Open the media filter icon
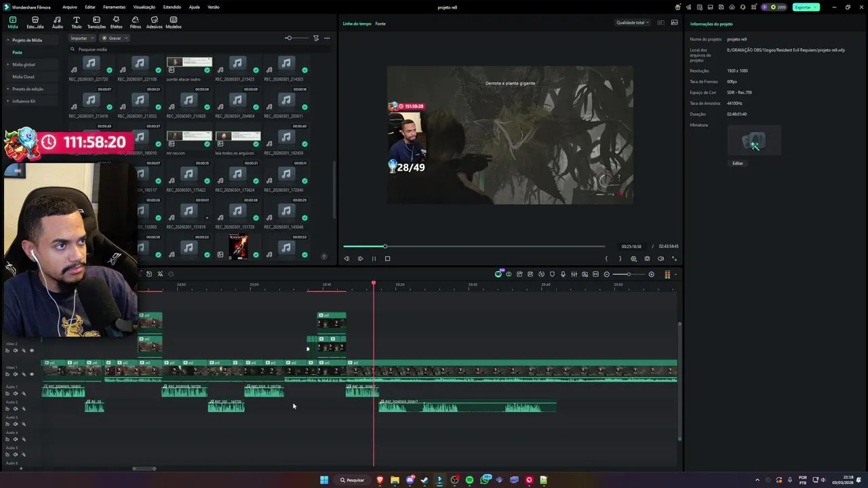868x488 pixels. [316, 38]
